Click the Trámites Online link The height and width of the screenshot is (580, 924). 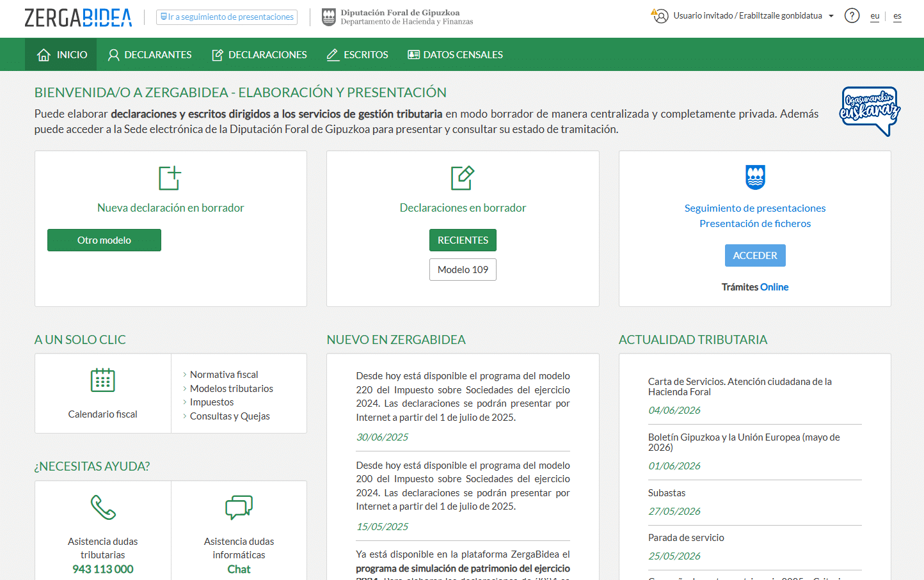755,287
